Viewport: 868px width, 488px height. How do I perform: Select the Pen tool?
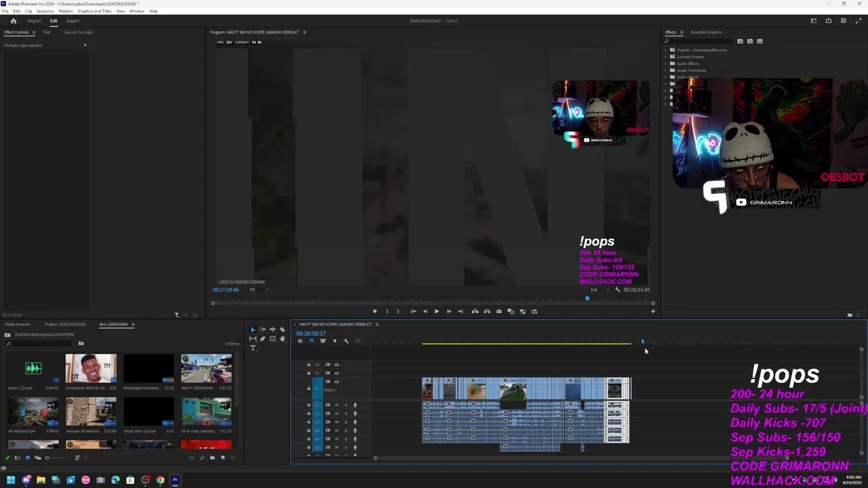(x=262, y=339)
